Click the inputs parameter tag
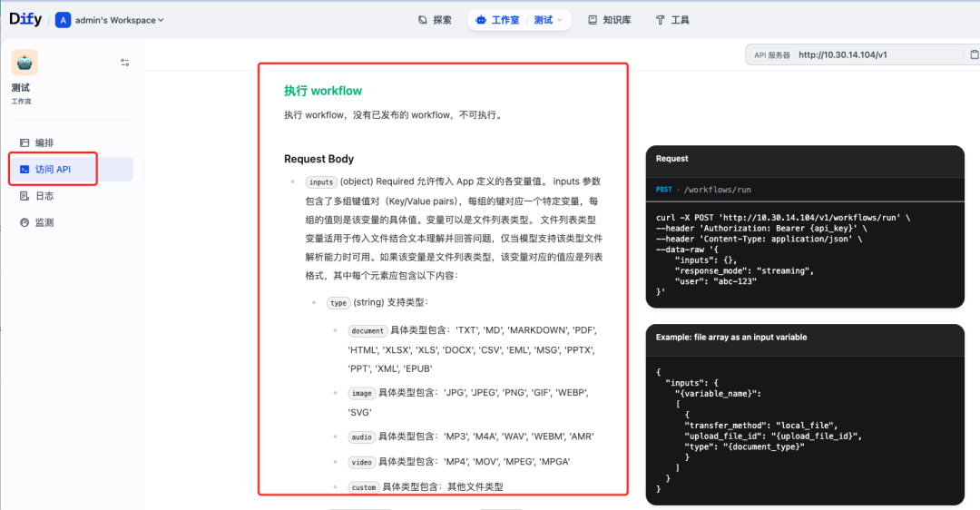The image size is (980, 510). click(321, 181)
